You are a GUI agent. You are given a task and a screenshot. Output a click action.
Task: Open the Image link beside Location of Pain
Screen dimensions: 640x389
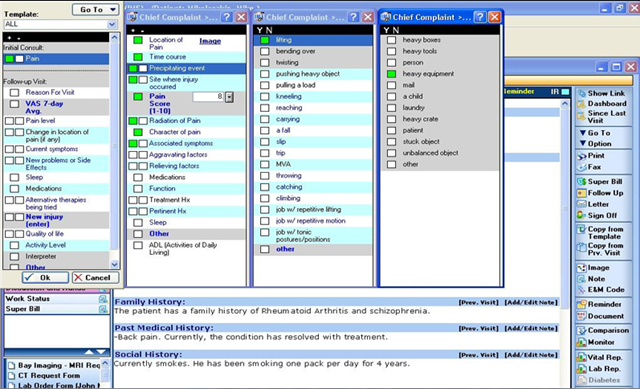[x=210, y=41]
